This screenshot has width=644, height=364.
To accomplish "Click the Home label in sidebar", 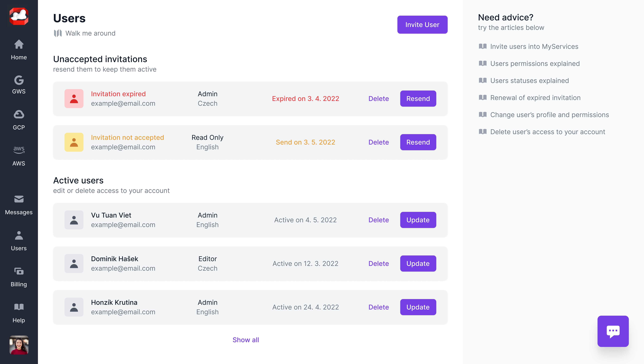I will coord(19,57).
